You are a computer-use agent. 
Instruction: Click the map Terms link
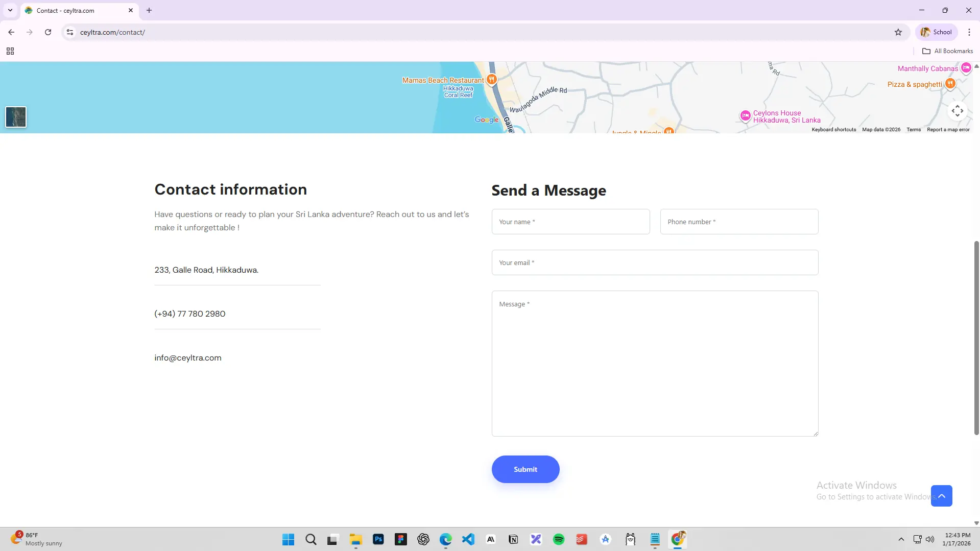click(913, 130)
